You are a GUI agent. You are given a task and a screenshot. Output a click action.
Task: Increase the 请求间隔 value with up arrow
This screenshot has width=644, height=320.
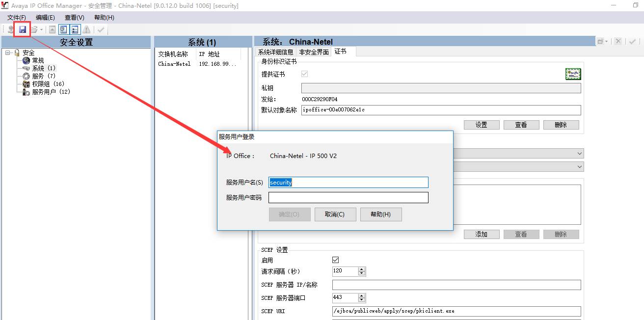(362, 269)
